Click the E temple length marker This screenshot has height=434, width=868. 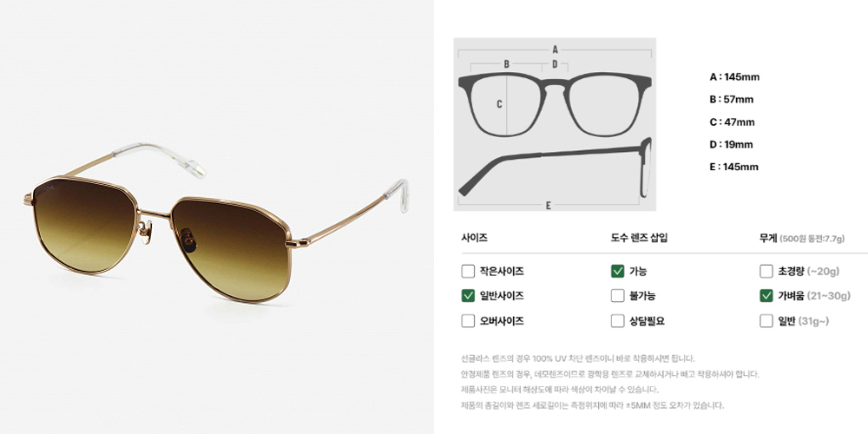[548, 206]
